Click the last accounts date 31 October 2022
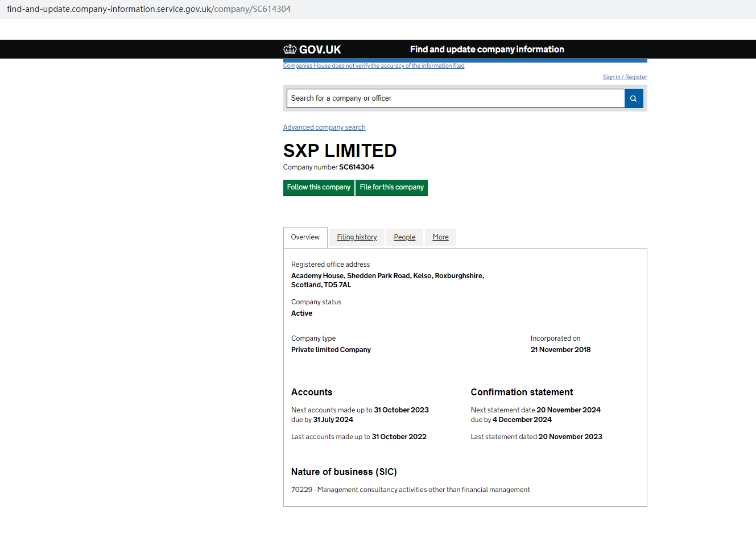The width and height of the screenshot is (756, 558). (x=399, y=437)
